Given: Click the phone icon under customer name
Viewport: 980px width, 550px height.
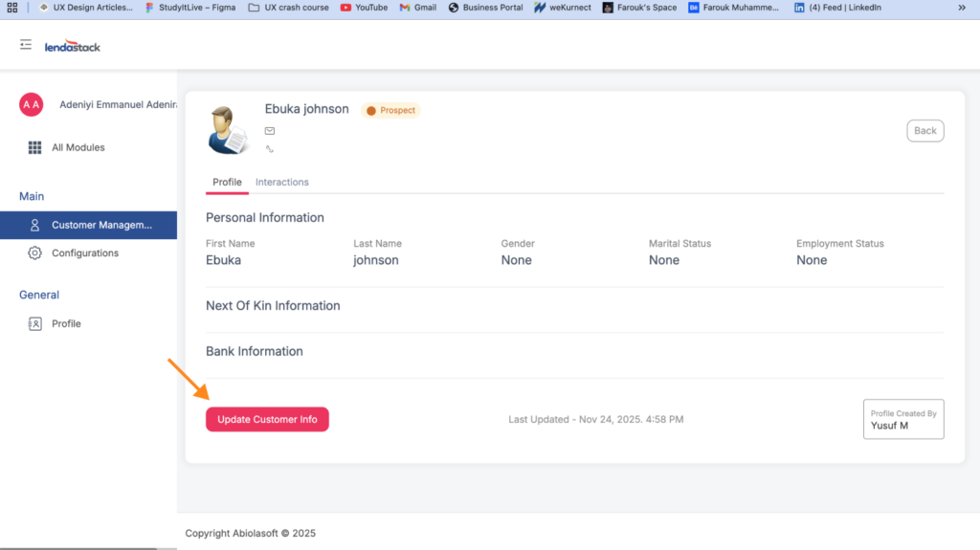Looking at the screenshot, I should click(270, 149).
